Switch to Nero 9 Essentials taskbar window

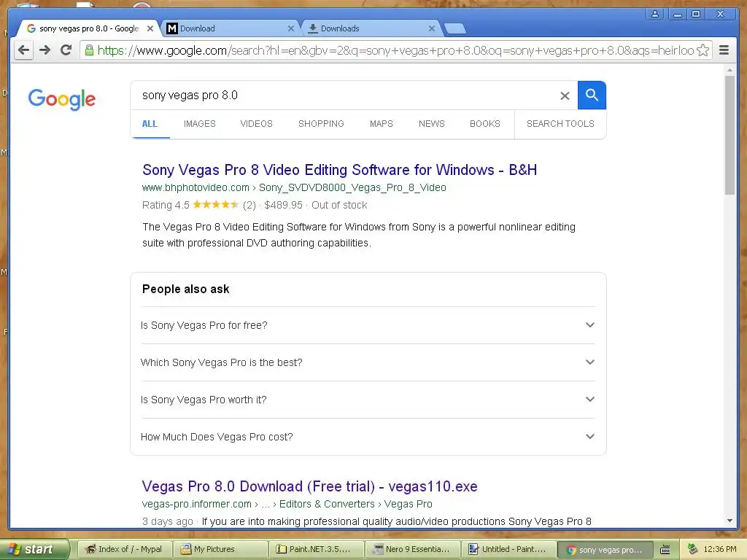[412, 549]
